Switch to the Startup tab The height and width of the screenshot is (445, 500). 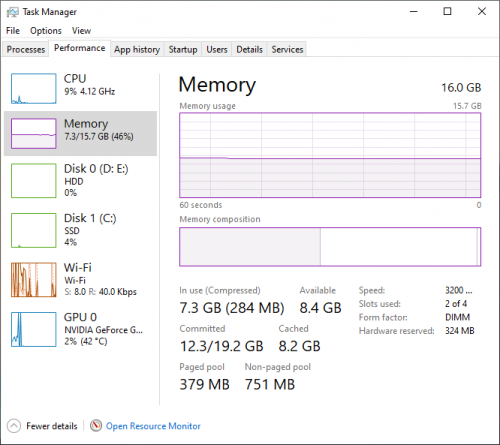pos(183,49)
